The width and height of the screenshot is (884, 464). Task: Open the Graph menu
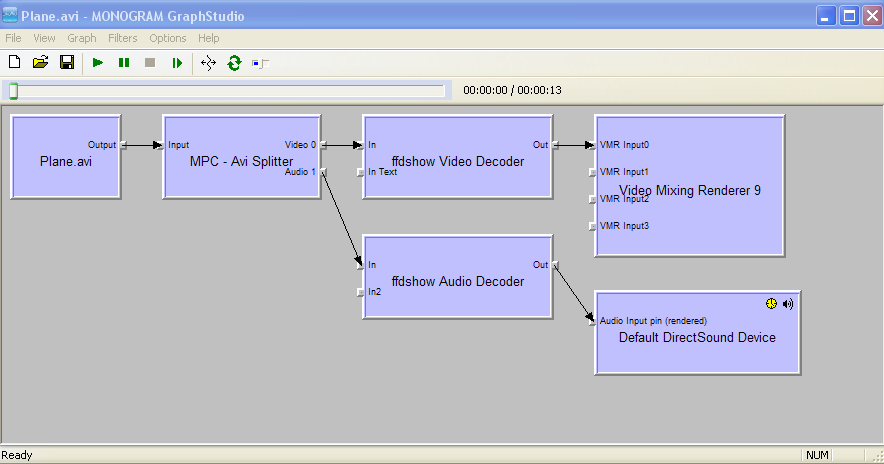point(82,38)
